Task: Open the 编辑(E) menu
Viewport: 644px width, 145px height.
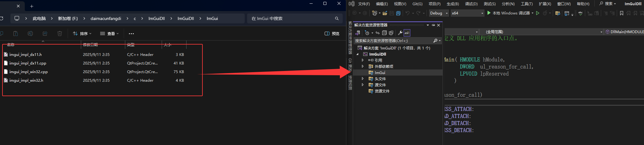Action: [382, 4]
